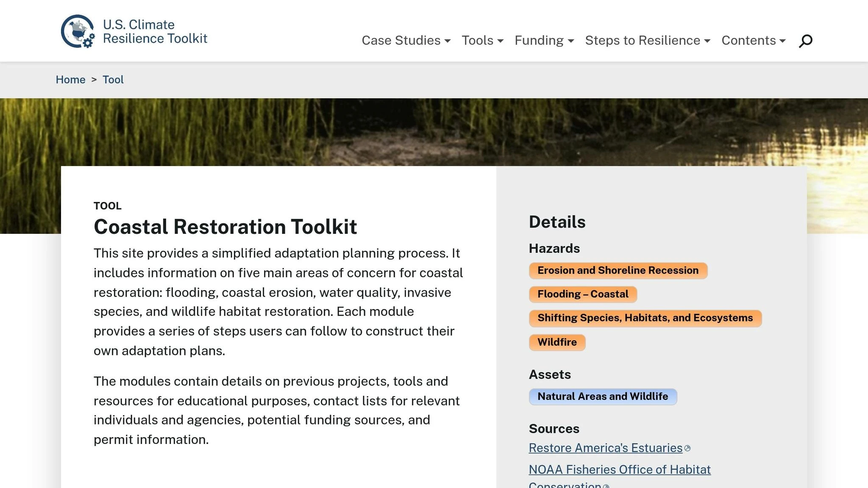This screenshot has width=868, height=488.
Task: Click the U.S. Climate Resilience Toolkit site title
Action: (x=155, y=31)
